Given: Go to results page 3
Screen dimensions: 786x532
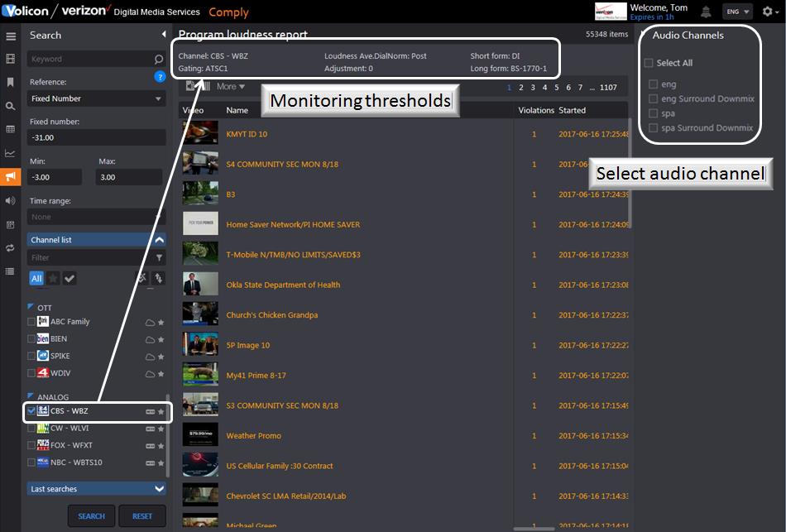Looking at the screenshot, I should (x=533, y=87).
